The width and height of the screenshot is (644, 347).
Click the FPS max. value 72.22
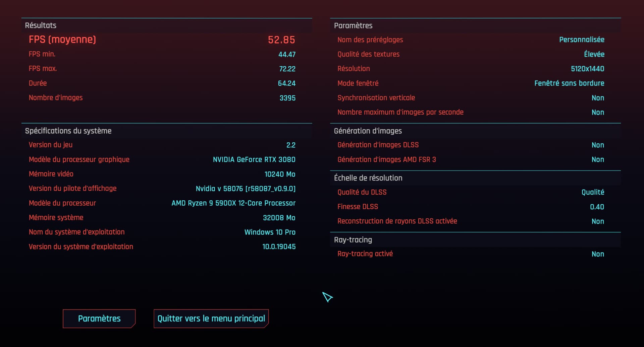(x=287, y=69)
